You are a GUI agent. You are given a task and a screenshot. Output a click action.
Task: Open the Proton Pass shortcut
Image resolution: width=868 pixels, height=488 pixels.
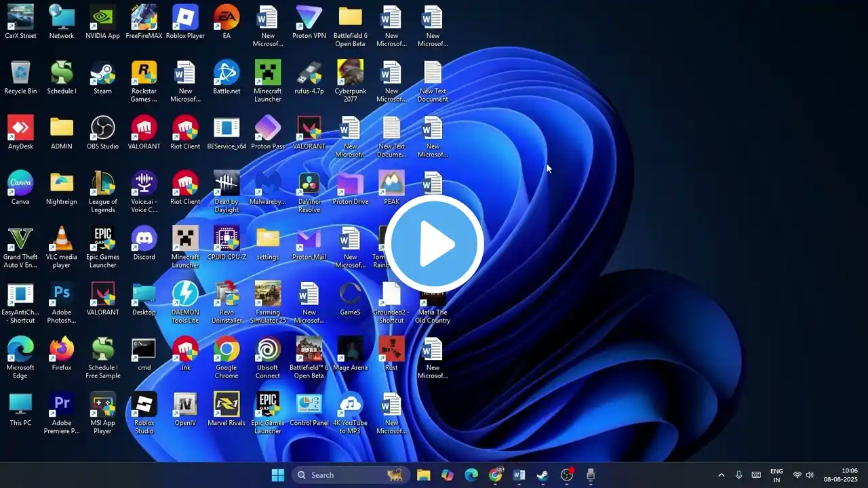[x=268, y=132]
